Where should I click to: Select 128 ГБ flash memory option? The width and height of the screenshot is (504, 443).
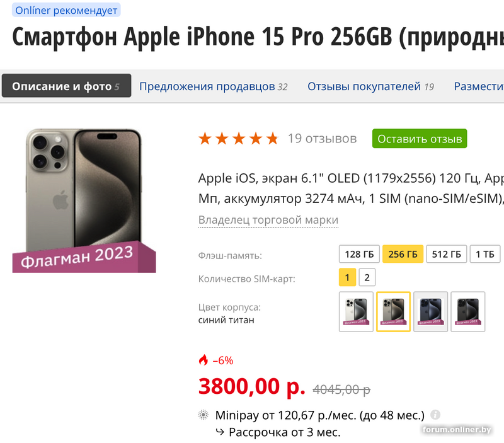pos(359,254)
